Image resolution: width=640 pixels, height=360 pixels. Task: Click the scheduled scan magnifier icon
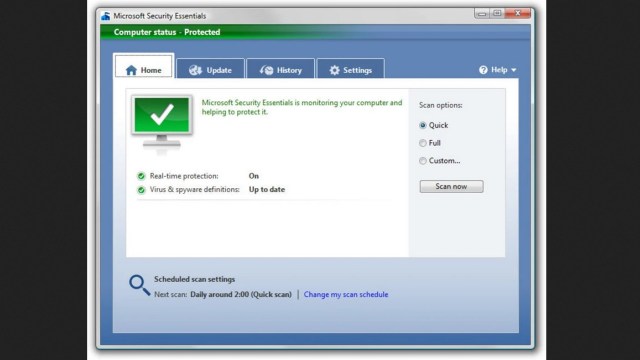(139, 284)
